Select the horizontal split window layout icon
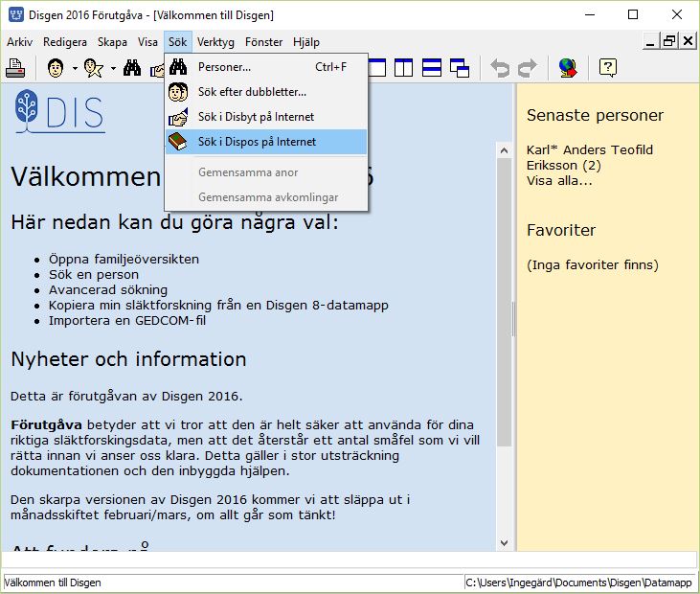This screenshot has height=594, width=700. coord(432,68)
